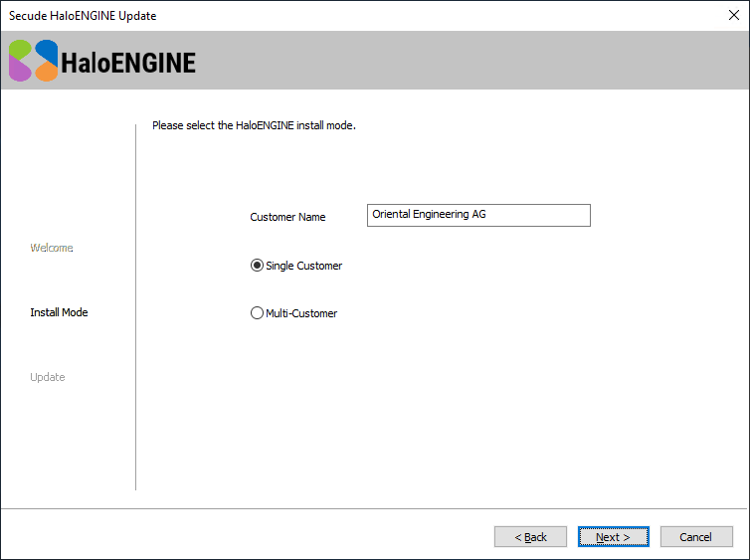Cancel the HaloENGINE installation
Screen dimensions: 750x560
pyautogui.click(x=696, y=537)
